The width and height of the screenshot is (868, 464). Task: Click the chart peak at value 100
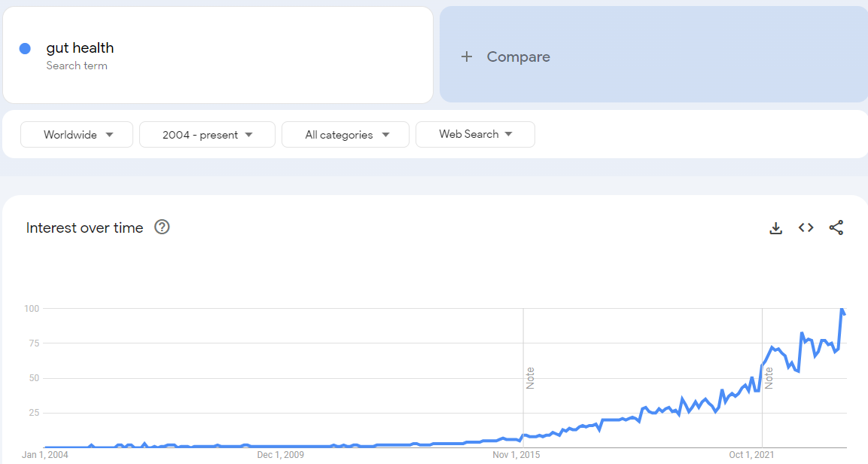click(842, 309)
